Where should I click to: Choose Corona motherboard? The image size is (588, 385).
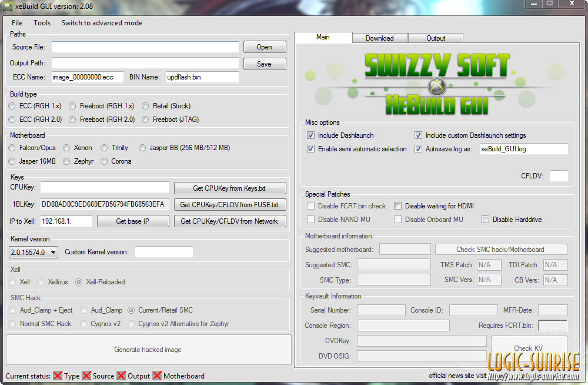[x=116, y=161]
